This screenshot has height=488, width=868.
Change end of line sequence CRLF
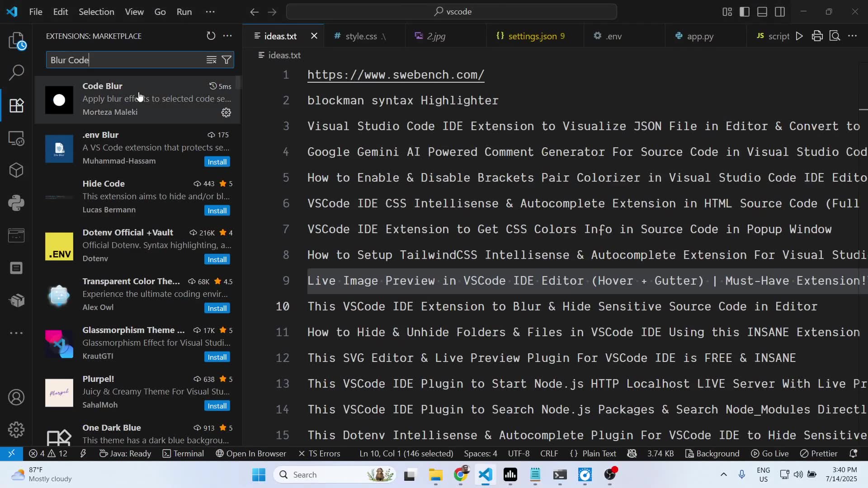coord(549,453)
